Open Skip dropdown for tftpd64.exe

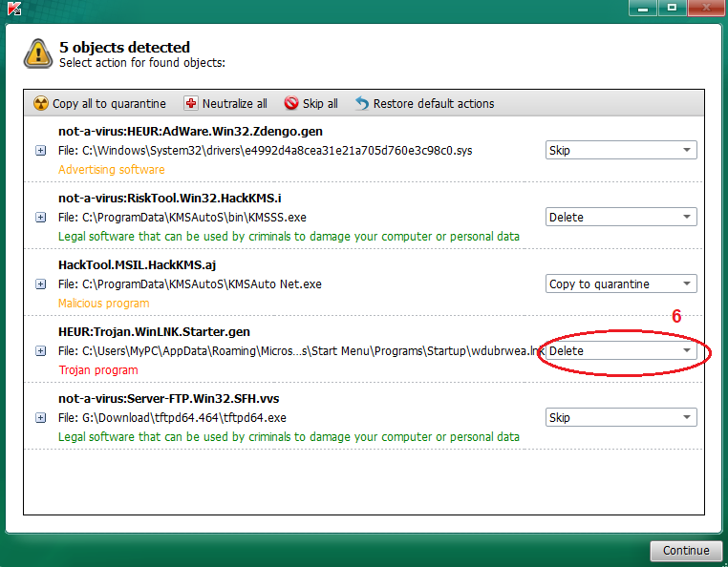pyautogui.click(x=620, y=417)
